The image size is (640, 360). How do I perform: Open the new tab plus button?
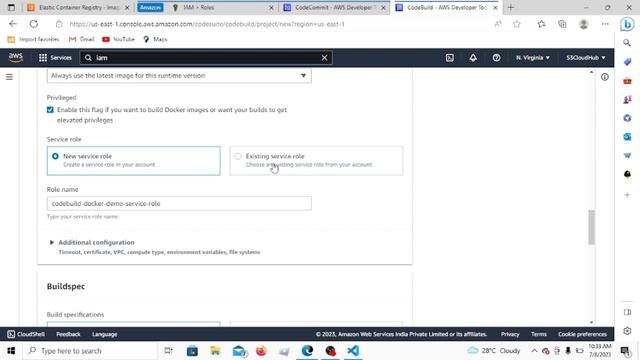coord(511,7)
